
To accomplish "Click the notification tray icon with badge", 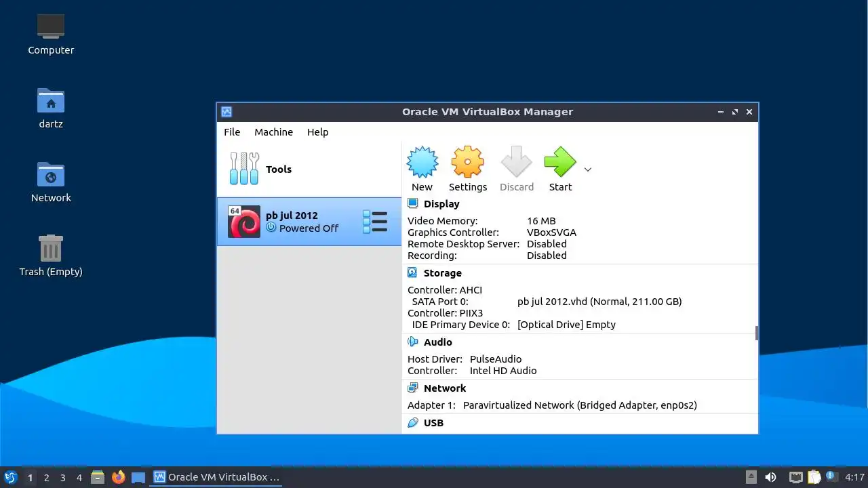I will 832,477.
